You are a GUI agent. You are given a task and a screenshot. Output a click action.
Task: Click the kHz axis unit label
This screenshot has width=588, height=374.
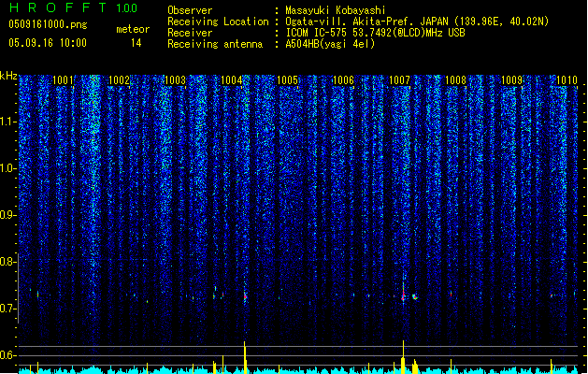8,76
